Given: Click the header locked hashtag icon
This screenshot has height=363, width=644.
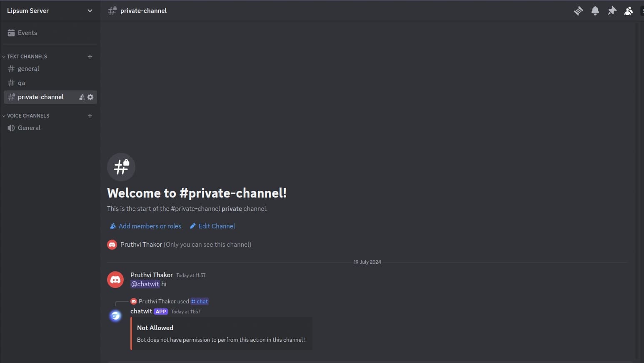Looking at the screenshot, I should pyautogui.click(x=112, y=11).
